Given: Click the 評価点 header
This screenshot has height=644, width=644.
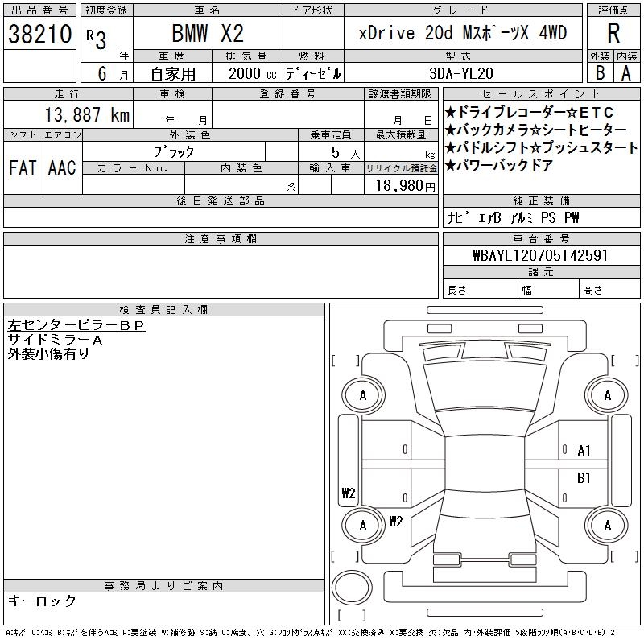Looking at the screenshot, I should 613,10.
